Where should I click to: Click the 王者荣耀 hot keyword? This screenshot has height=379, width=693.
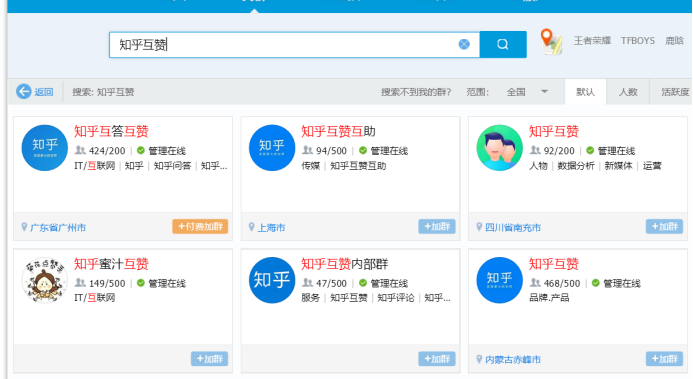point(592,41)
